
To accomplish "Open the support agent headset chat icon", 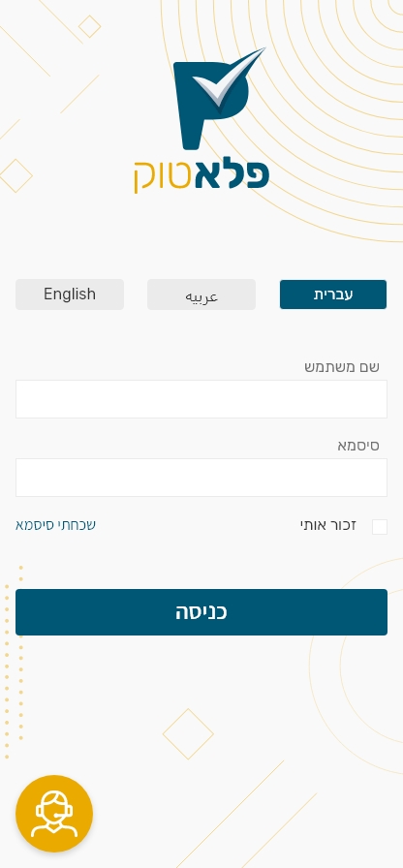I will [x=54, y=813].
